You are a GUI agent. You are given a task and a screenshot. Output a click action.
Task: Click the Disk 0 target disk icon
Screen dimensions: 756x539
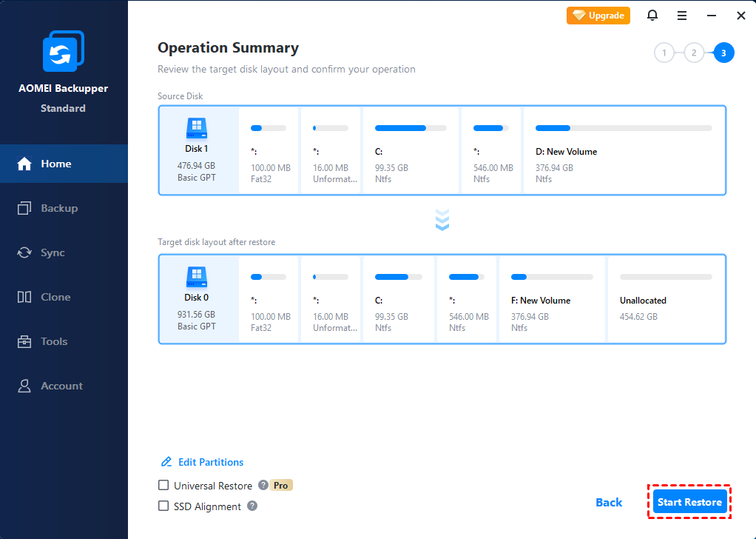coord(197,278)
